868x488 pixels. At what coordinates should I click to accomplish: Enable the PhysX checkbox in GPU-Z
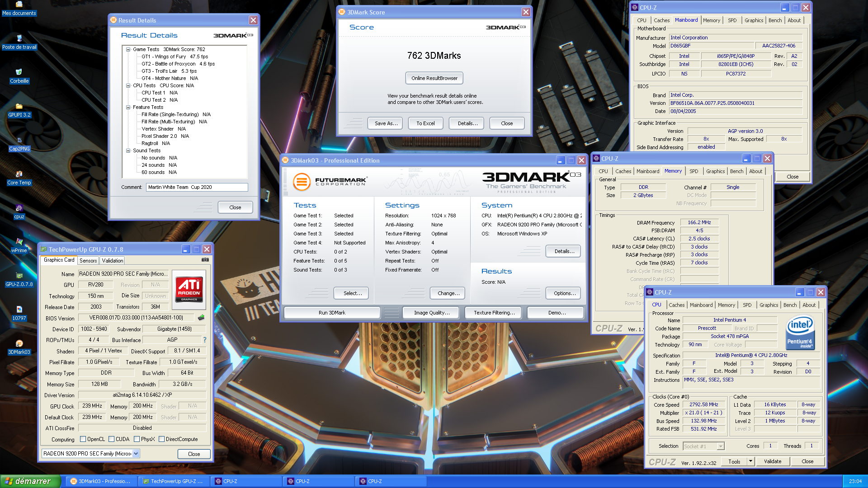[137, 439]
